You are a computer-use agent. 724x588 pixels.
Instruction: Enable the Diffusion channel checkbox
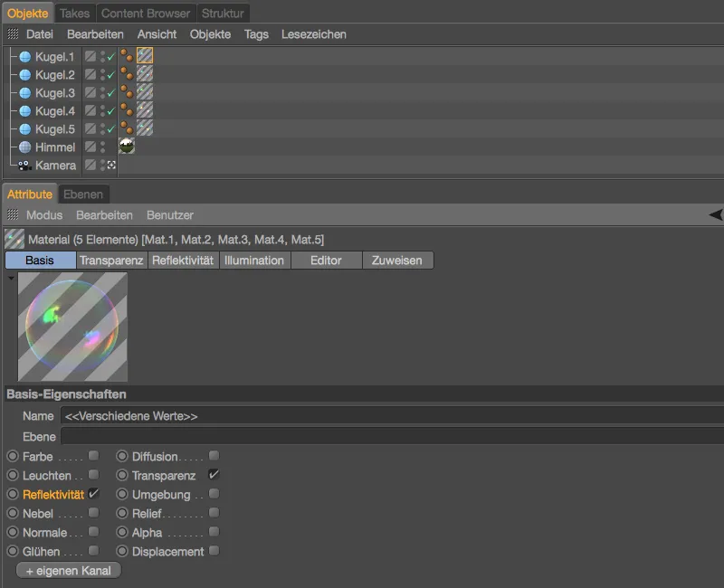[x=214, y=456]
